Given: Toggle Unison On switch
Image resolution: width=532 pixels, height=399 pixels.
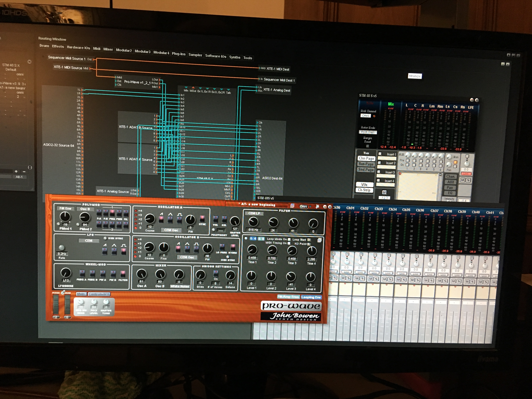Looking at the screenshot, I should tap(216, 274).
